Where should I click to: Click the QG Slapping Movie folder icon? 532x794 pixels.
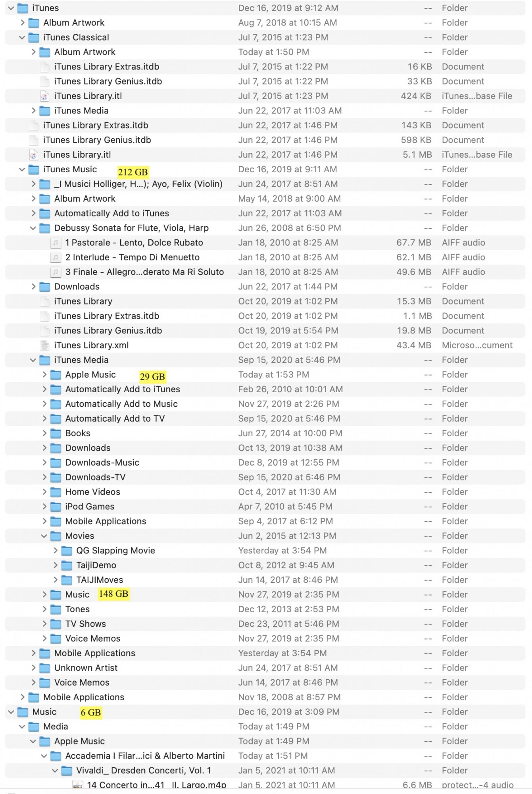pos(67,551)
